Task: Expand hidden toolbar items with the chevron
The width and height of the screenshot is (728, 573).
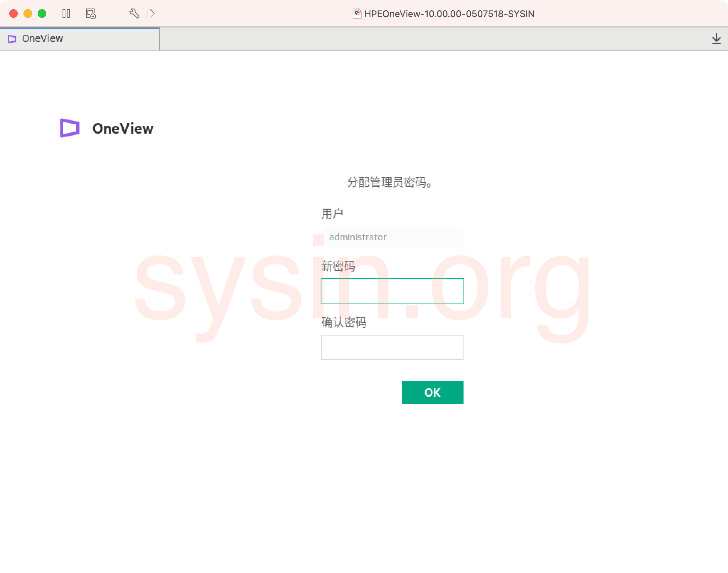Action: pyautogui.click(x=153, y=14)
